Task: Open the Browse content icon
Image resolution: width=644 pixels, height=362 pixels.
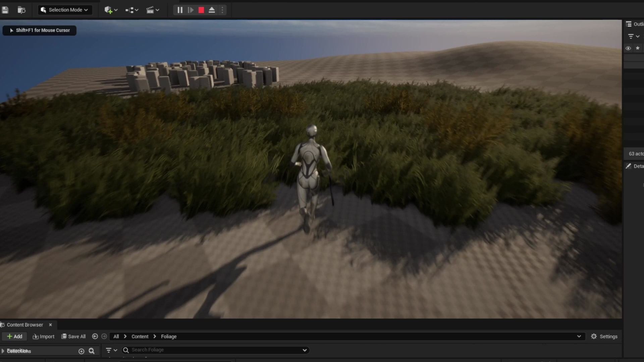Action: (x=21, y=10)
